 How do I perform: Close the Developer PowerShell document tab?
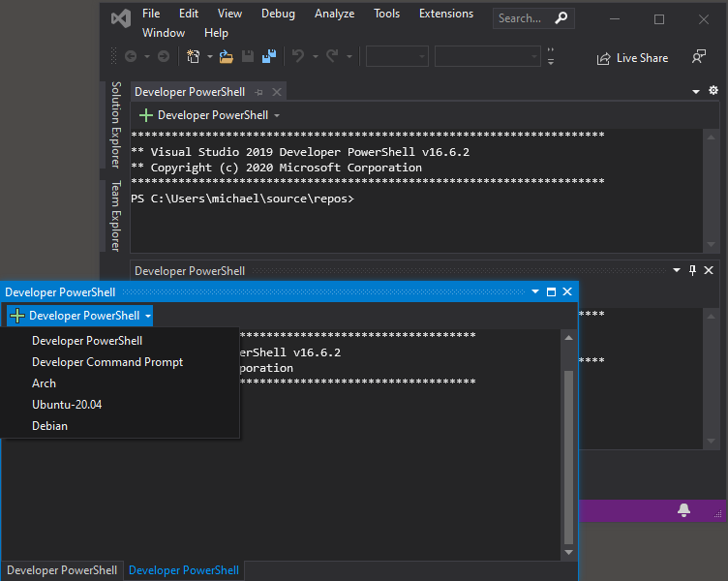pos(277,92)
